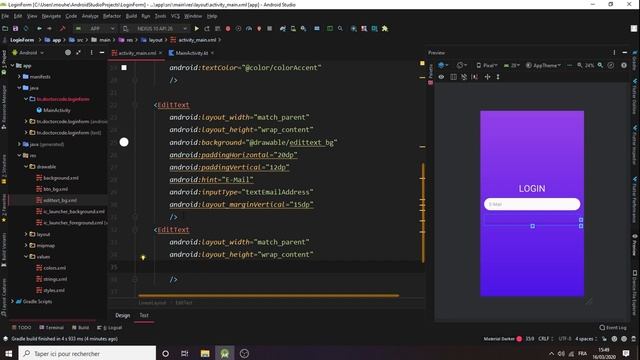Viewport: 640px width, 360px height.
Task: Click the Windows search box
Action: [87, 353]
